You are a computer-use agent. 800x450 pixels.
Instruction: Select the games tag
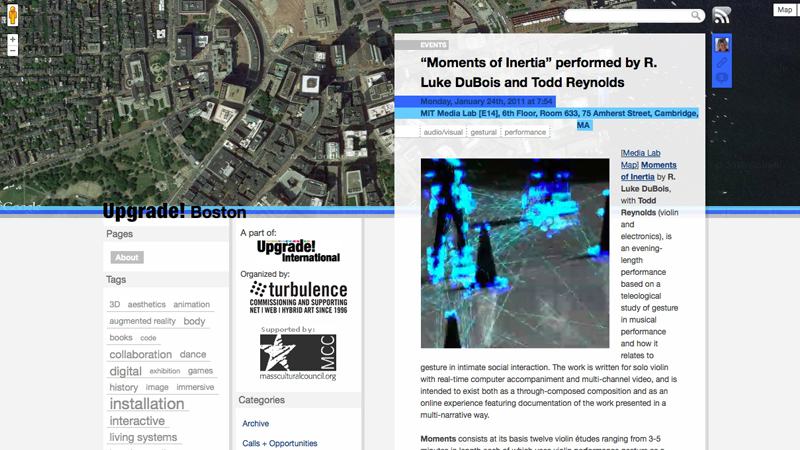201,371
